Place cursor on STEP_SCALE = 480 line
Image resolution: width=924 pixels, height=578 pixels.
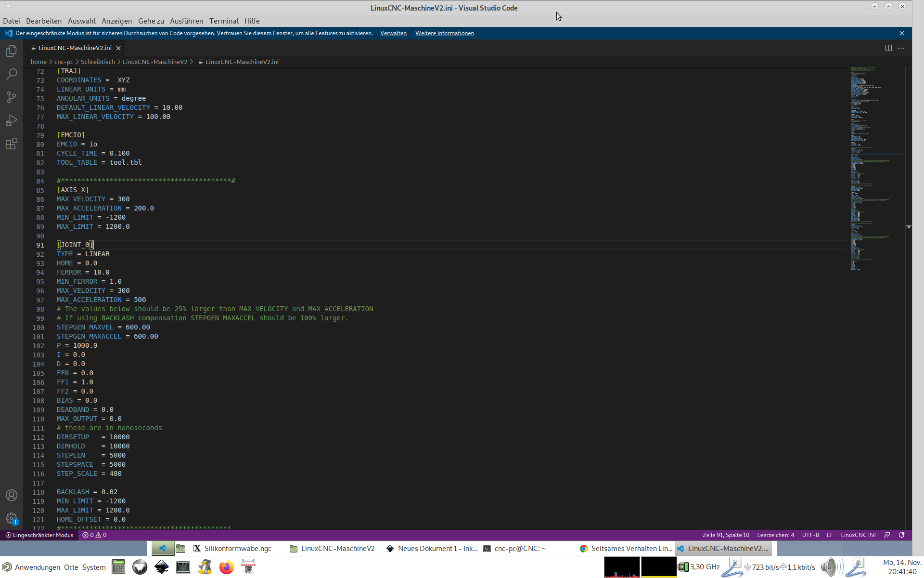pyautogui.click(x=89, y=473)
